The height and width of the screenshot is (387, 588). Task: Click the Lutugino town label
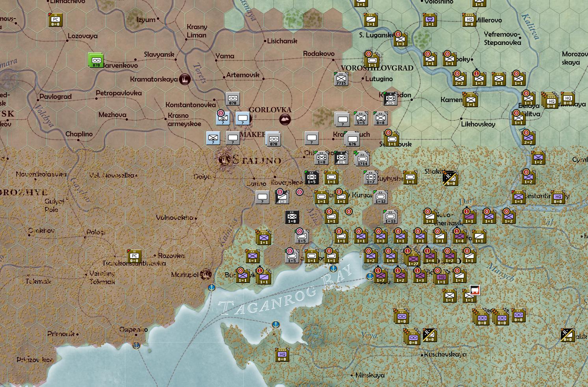point(379,79)
